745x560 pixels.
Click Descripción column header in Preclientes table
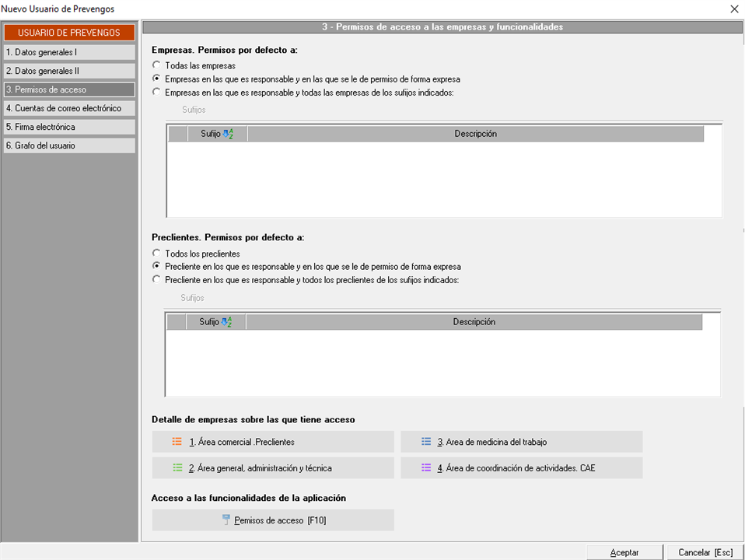tap(474, 322)
